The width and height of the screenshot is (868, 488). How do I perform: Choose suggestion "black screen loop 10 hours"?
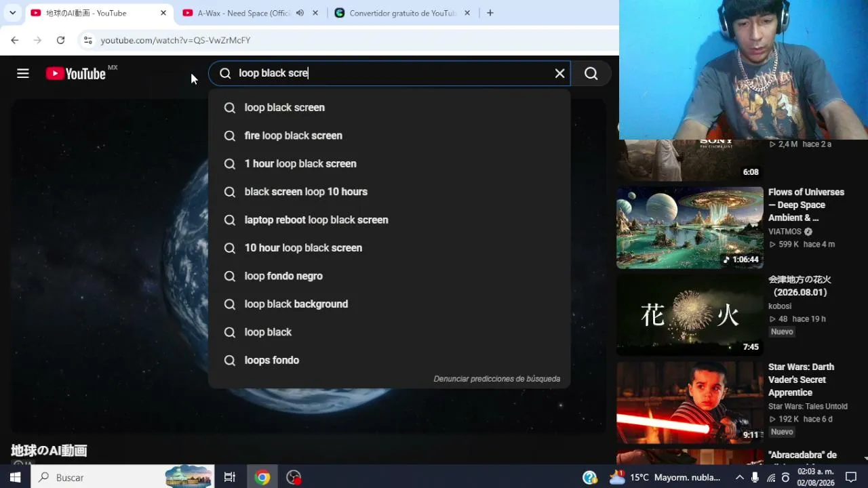point(389,192)
